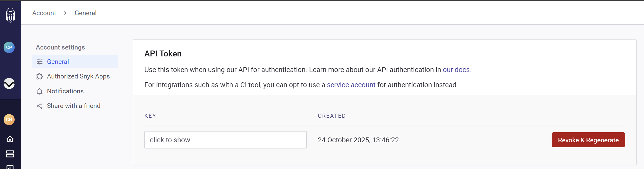Screen dimensions: 644x169
Task: Click the white chevron circle organization icon
Action: (9, 83)
